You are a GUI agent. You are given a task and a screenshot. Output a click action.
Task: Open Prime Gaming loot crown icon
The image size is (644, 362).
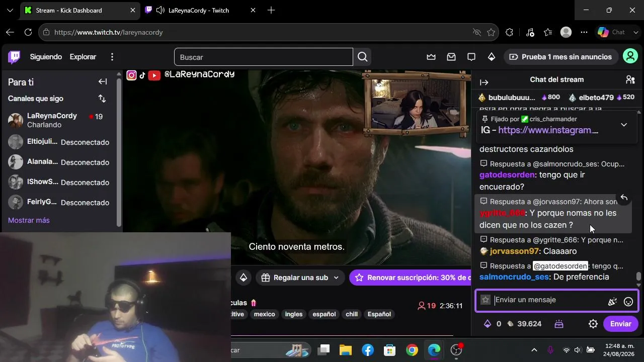click(x=431, y=57)
